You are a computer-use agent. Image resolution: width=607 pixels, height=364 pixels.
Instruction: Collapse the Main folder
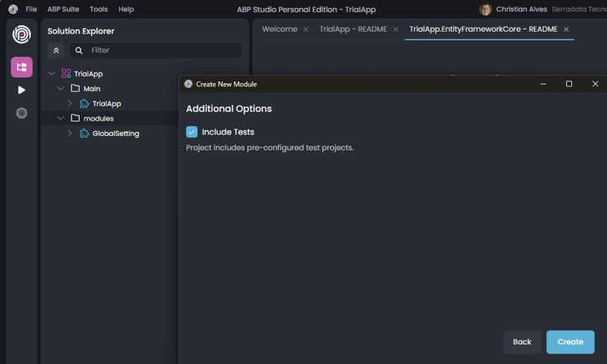60,89
